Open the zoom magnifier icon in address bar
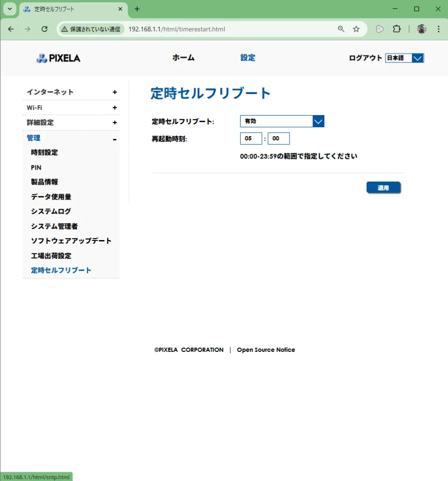The height and width of the screenshot is (481, 448). tap(341, 29)
